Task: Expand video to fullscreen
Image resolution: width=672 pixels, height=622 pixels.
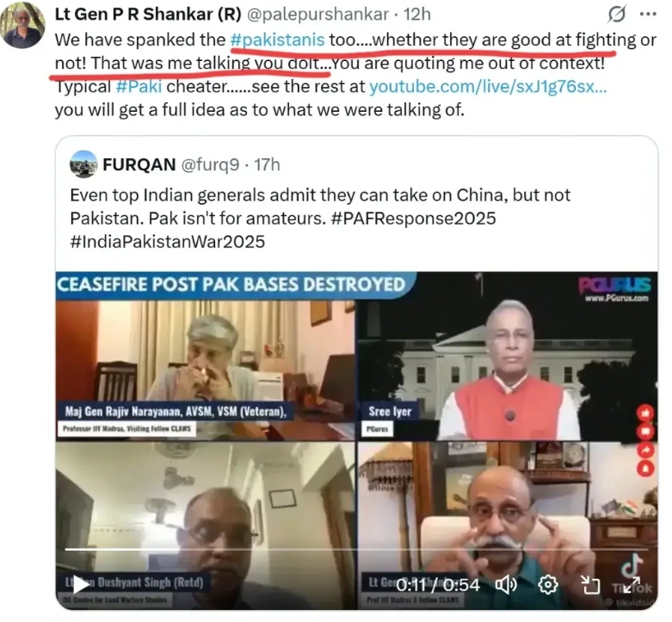Action: point(632,585)
